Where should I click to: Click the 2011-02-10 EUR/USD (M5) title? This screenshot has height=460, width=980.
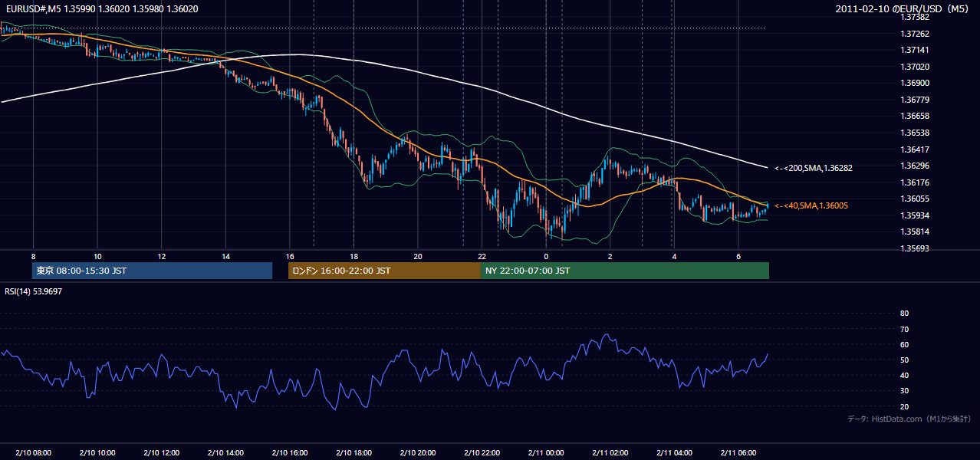coord(903,8)
